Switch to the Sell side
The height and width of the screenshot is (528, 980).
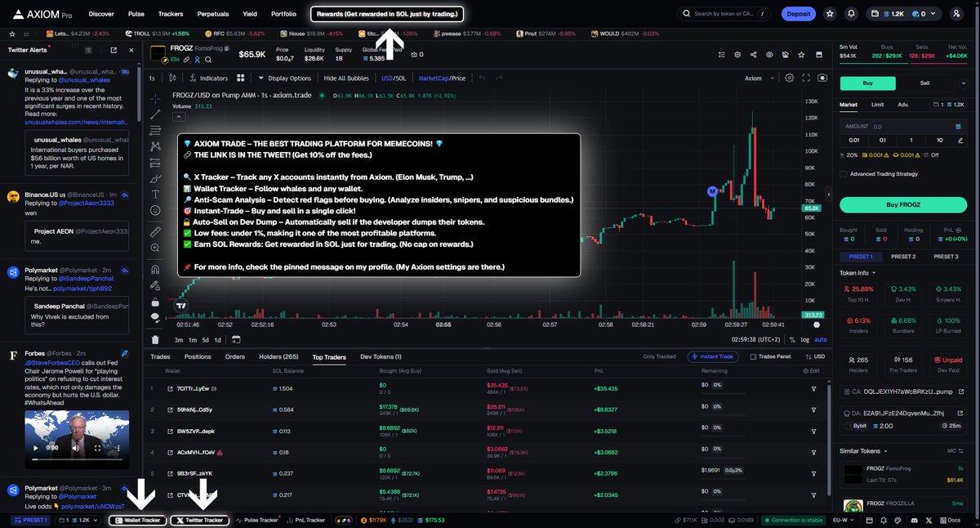[x=925, y=83]
